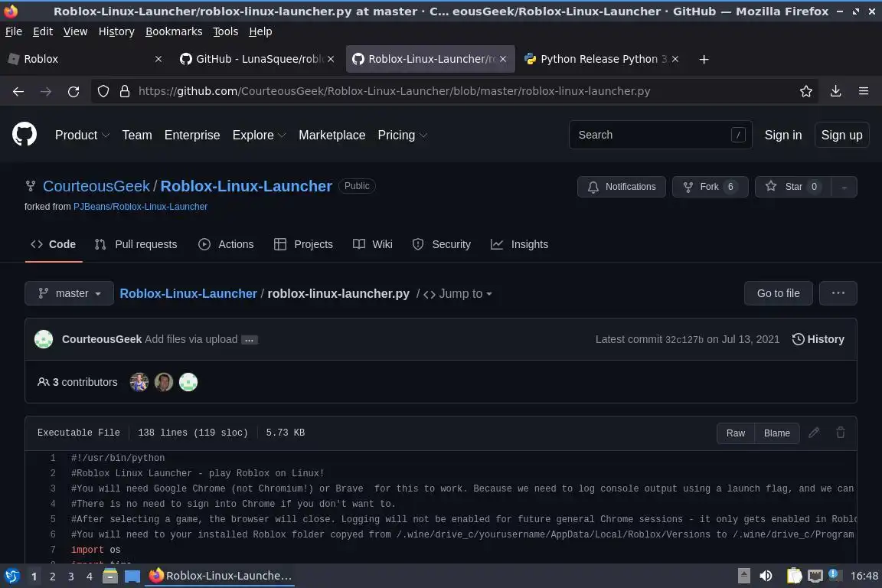The height and width of the screenshot is (588, 882).
Task: Open the Jump to dropdown
Action: [x=457, y=294]
